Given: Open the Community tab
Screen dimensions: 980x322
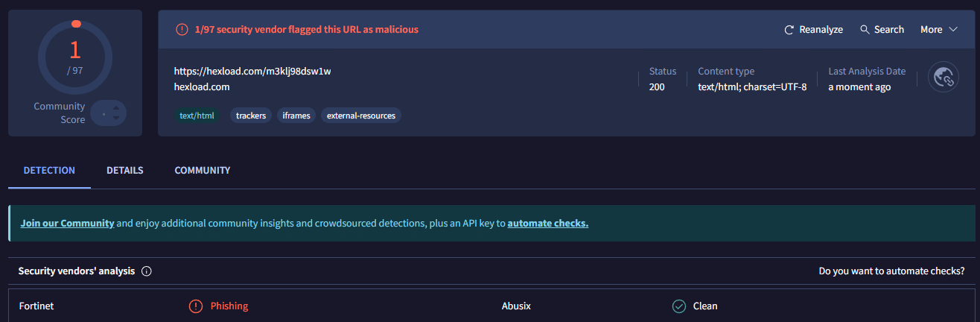Looking at the screenshot, I should (x=203, y=171).
